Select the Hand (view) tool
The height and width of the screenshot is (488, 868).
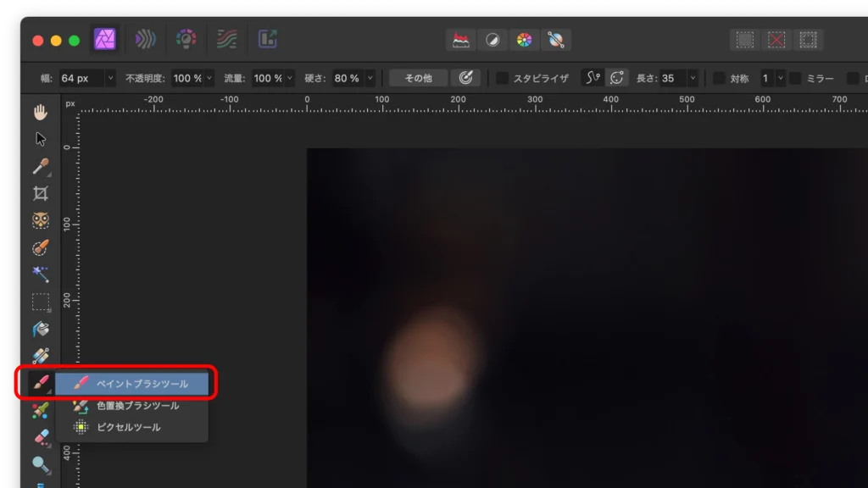point(41,112)
